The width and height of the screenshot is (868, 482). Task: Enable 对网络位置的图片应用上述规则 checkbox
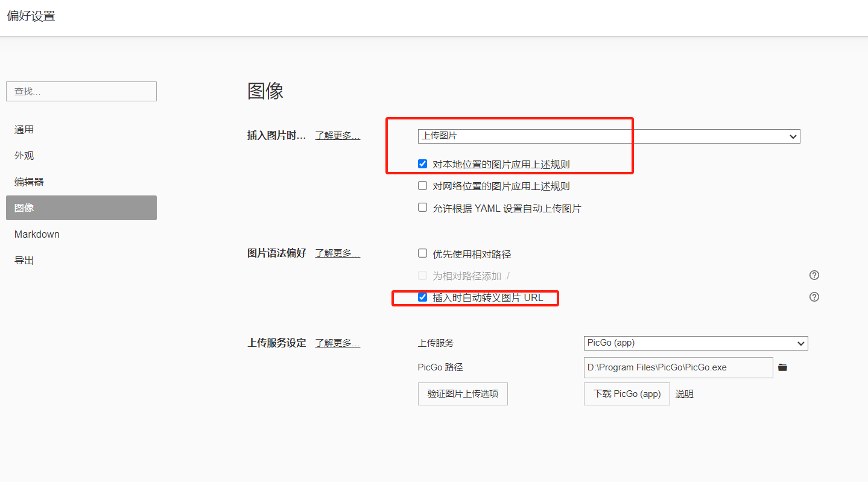[423, 186]
